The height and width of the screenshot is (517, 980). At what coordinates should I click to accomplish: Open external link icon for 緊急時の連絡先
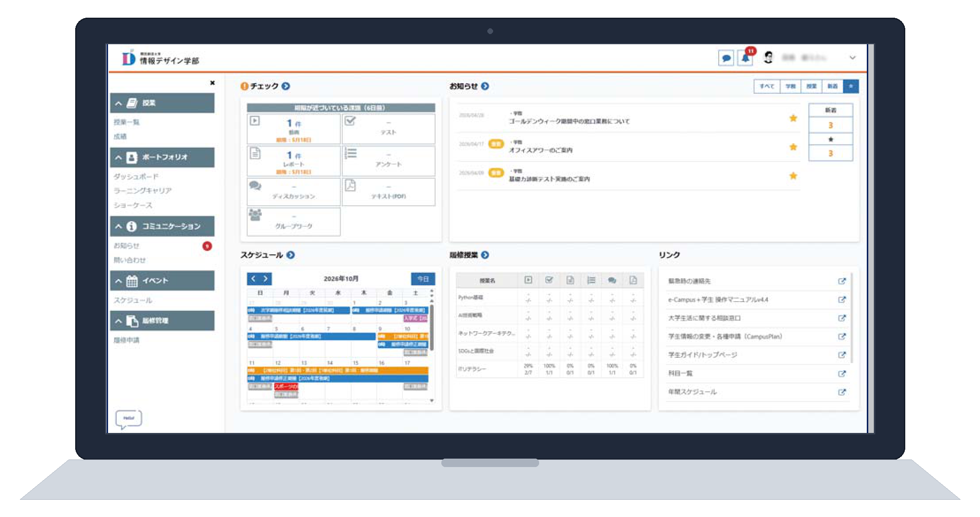click(842, 281)
